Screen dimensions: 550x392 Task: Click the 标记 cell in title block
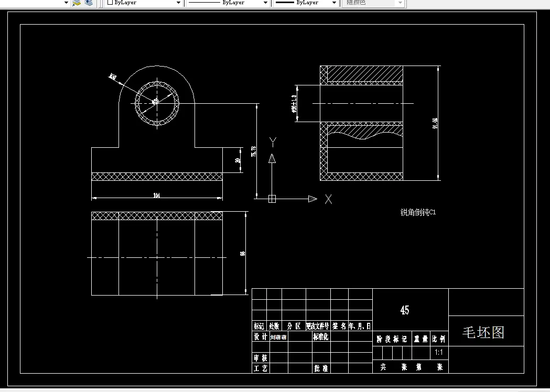(x=259, y=326)
